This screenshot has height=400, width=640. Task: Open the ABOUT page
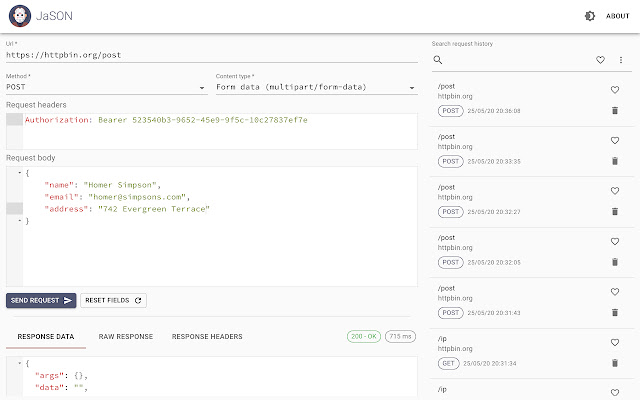(x=615, y=16)
